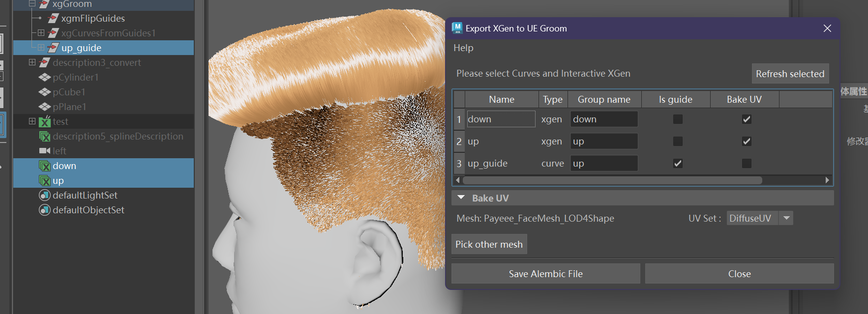The width and height of the screenshot is (868, 314).
Task: Click the up XGen description icon
Action: click(x=45, y=180)
